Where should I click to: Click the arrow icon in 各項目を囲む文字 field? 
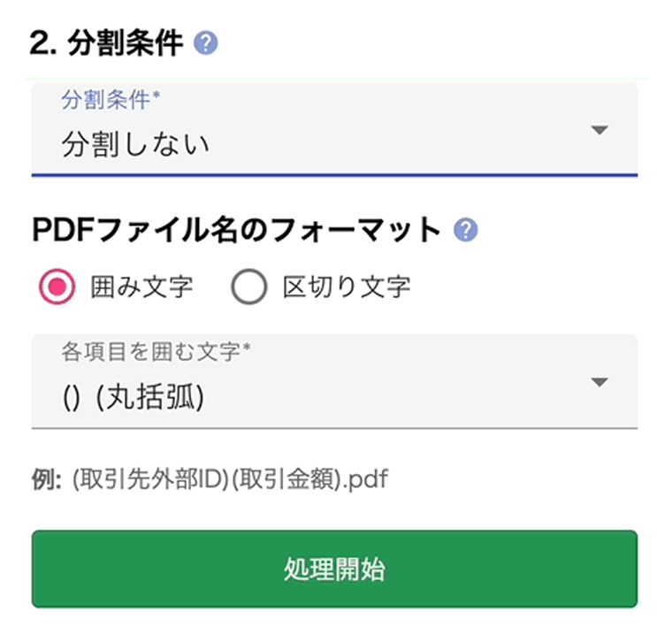click(x=599, y=382)
